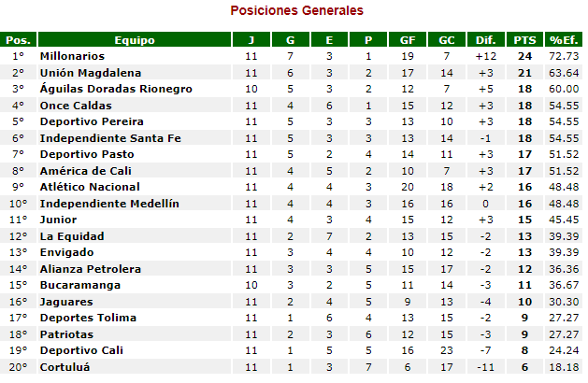Click the Posiciones Generales title
The image size is (588, 383).
tap(297, 11)
